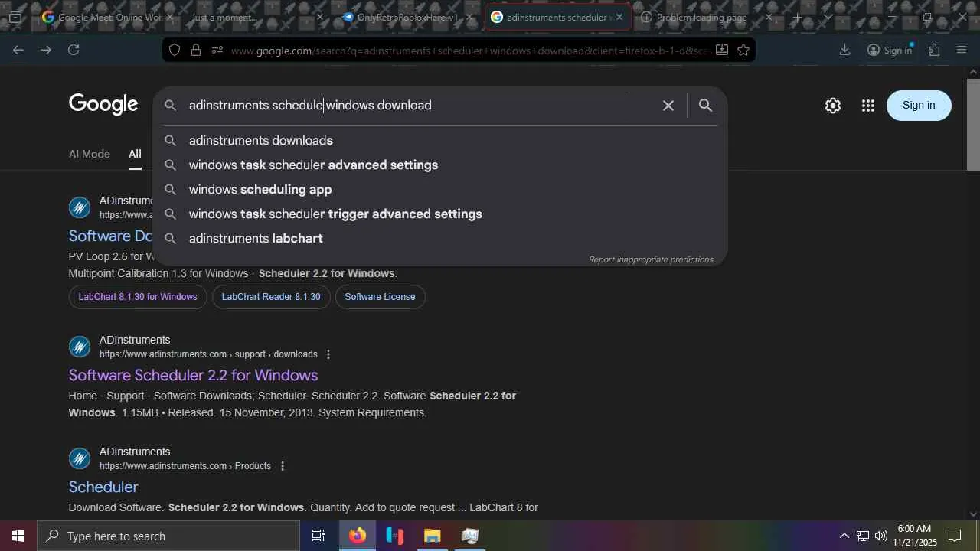Click the install-app icon in the address bar

tap(721, 50)
